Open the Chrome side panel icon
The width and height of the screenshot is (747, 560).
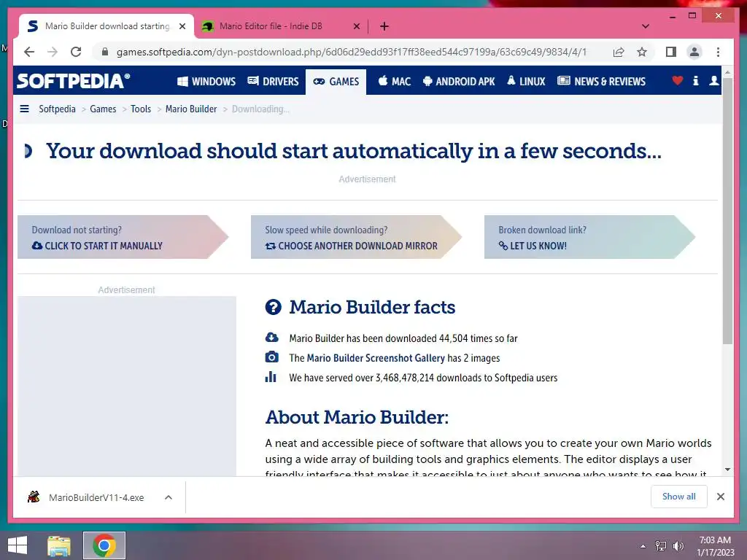671,52
